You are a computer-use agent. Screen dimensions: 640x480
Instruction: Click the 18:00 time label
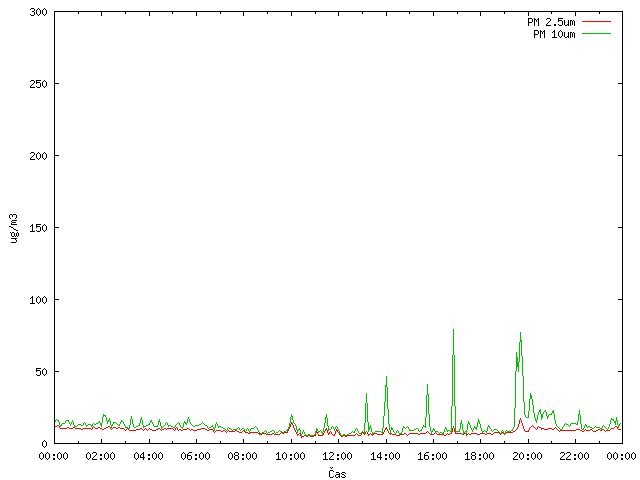pos(480,456)
